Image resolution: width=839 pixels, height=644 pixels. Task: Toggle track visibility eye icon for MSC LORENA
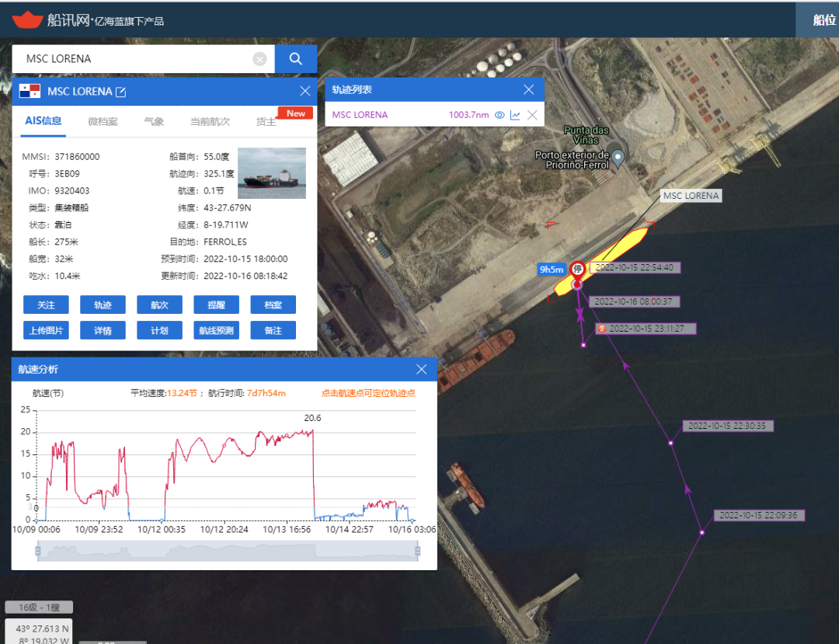(x=500, y=115)
